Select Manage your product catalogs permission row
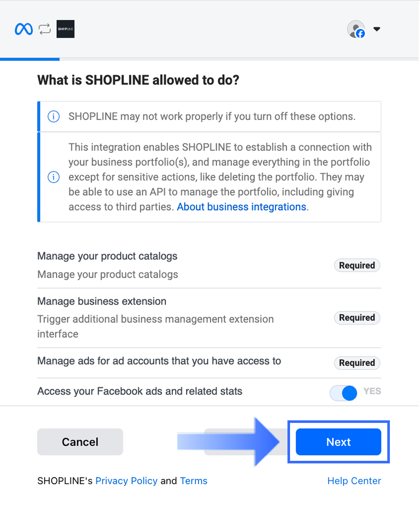The image size is (420, 528). click(209, 265)
